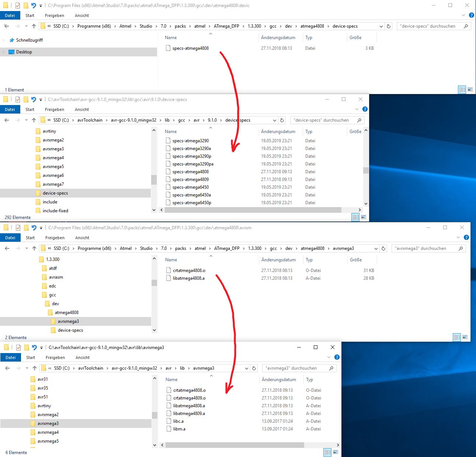The height and width of the screenshot is (457, 476).
Task: Click Help icon in the bottom 6 Elemente window
Action: click(337, 357)
